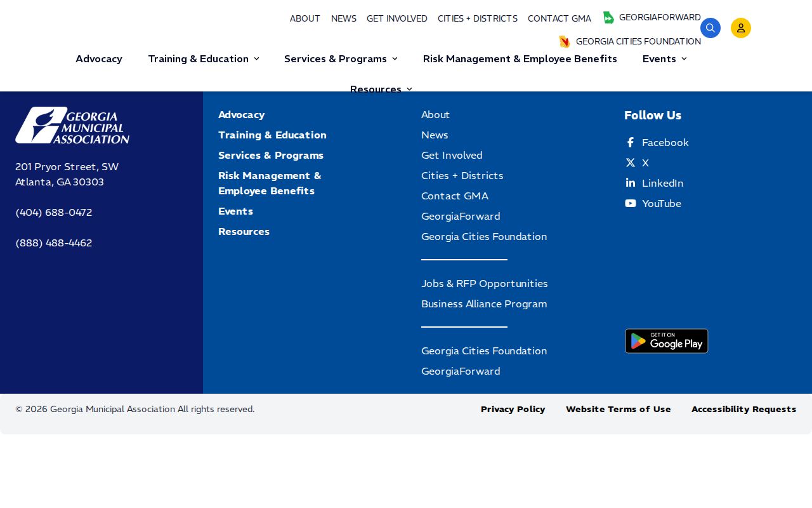The height and width of the screenshot is (508, 812).
Task: Open the blue search icon button
Action: pos(710,28)
